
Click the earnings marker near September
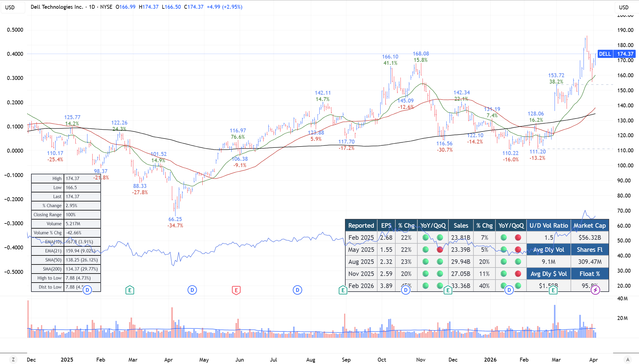pyautogui.click(x=343, y=290)
